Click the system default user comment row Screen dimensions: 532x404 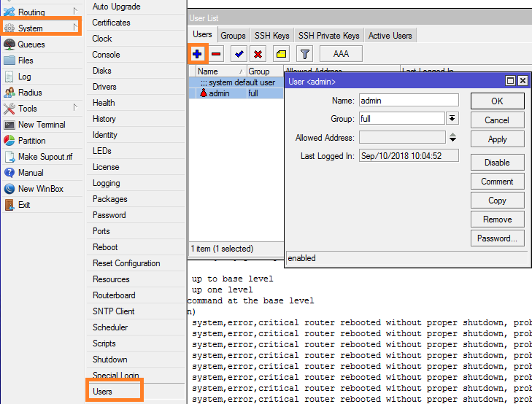[x=236, y=82]
